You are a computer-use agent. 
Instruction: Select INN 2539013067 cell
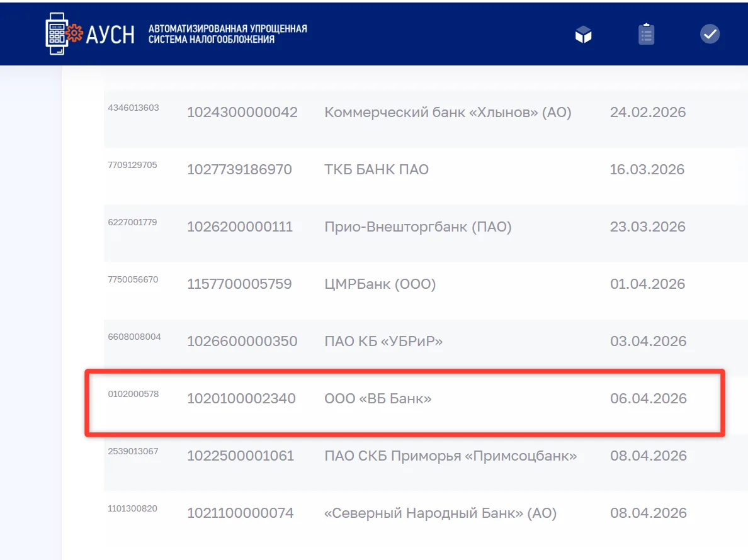133,451
